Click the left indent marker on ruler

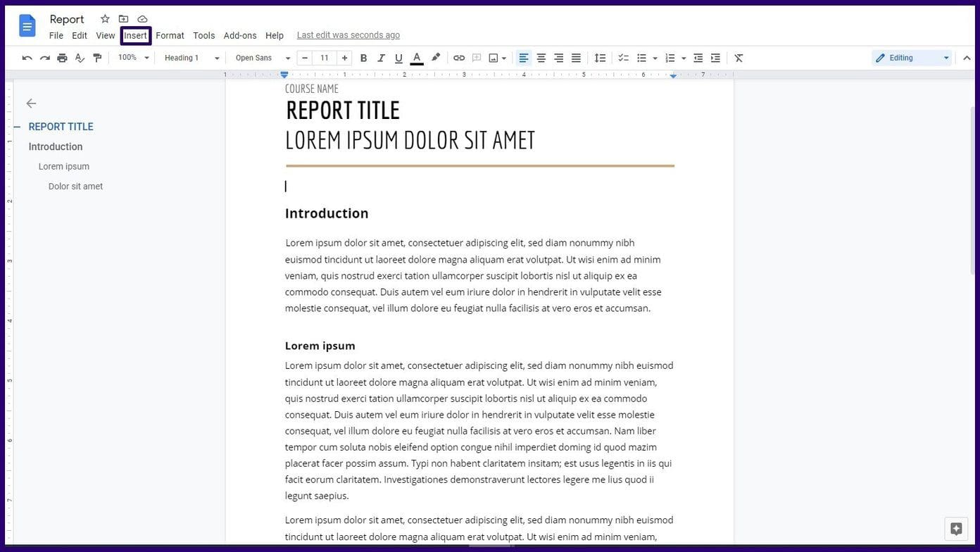284,74
